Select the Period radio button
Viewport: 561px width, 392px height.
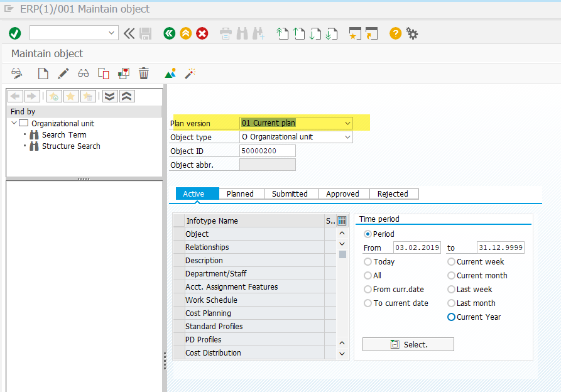point(368,234)
